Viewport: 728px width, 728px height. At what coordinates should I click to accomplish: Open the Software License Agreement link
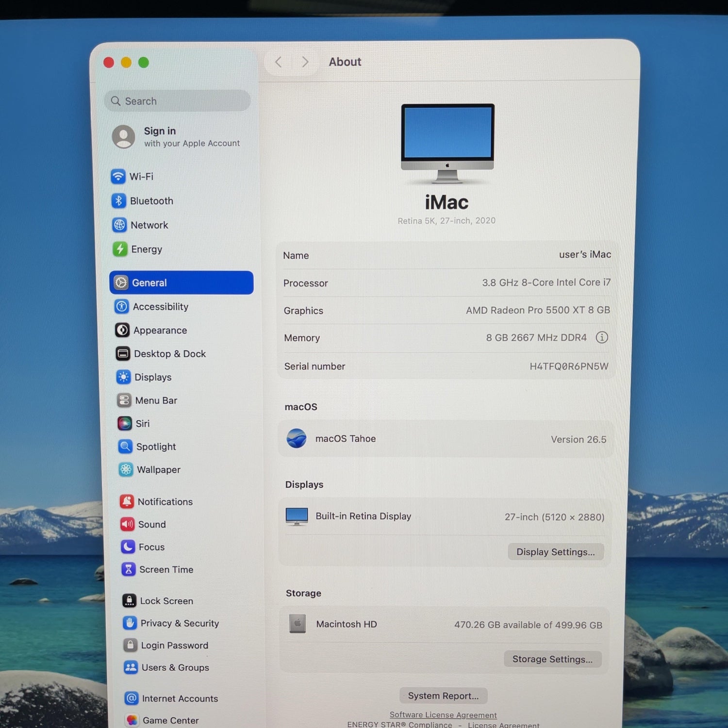click(443, 715)
